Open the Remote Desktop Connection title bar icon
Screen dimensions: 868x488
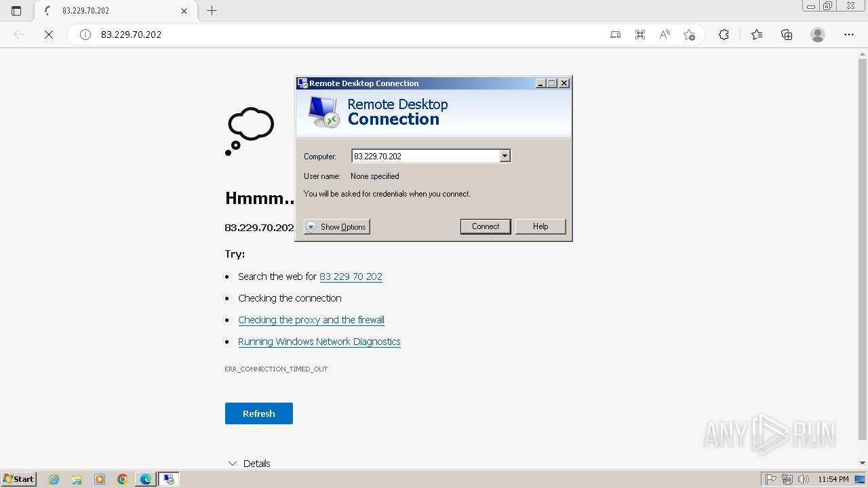(x=302, y=83)
